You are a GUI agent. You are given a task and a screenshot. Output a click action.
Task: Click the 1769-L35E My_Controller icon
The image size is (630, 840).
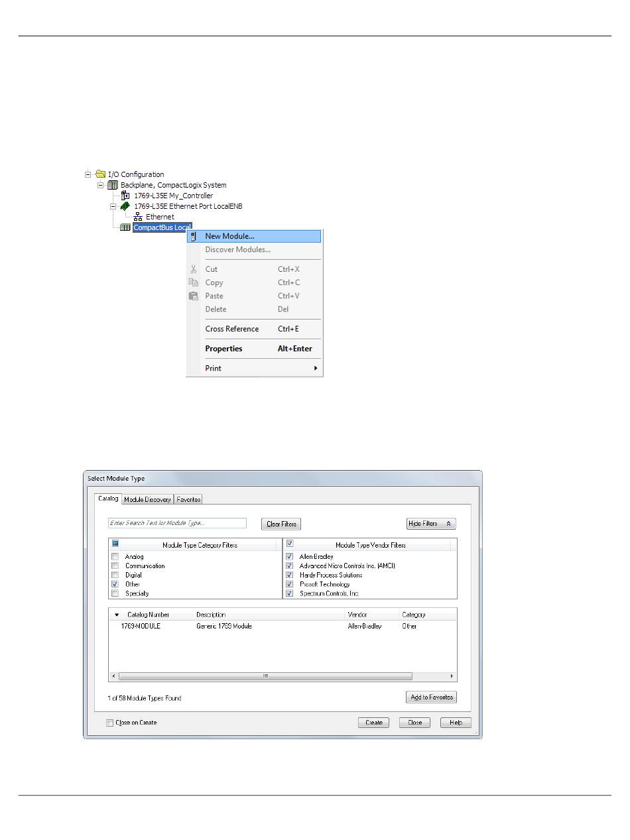click(x=125, y=196)
